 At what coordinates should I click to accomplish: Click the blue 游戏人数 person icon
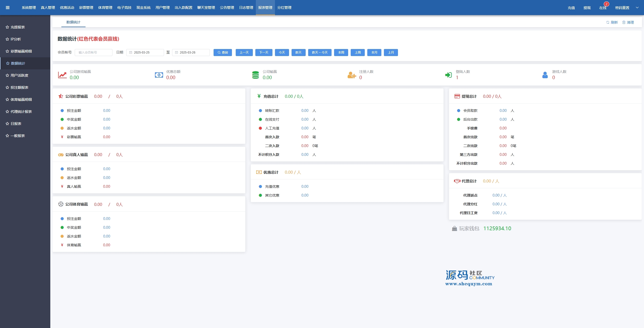click(545, 75)
